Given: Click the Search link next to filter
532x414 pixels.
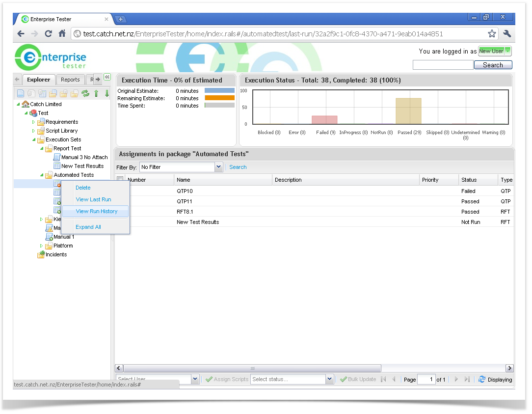Looking at the screenshot, I should tap(238, 167).
